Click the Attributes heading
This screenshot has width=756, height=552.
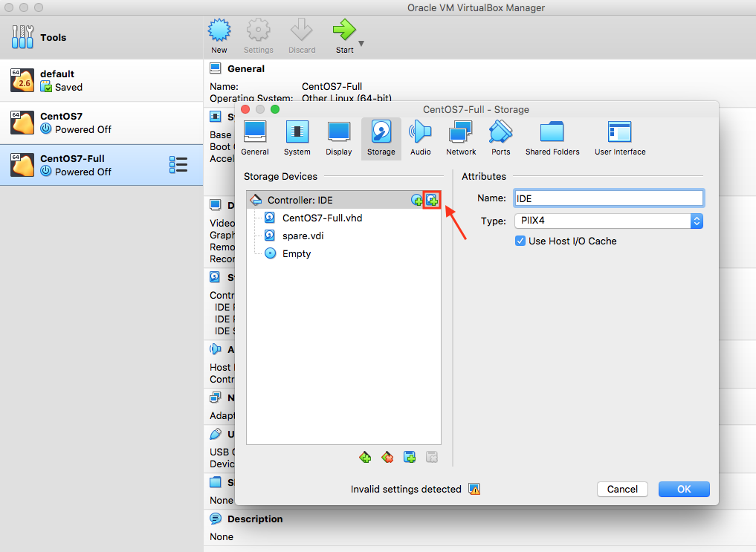pos(484,176)
